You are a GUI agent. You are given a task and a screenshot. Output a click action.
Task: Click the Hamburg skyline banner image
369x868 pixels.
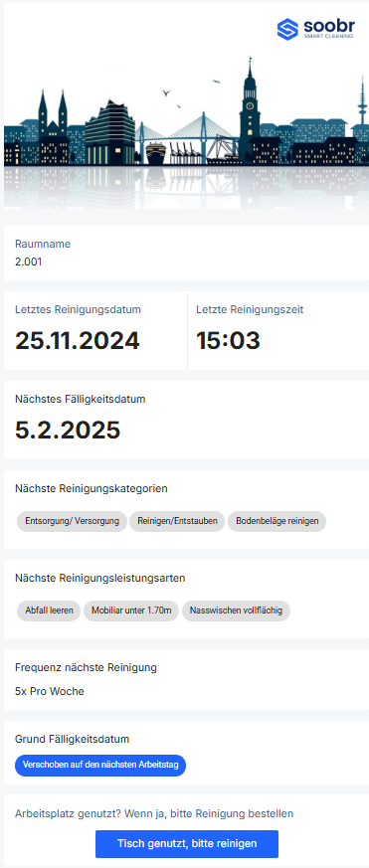(186, 126)
